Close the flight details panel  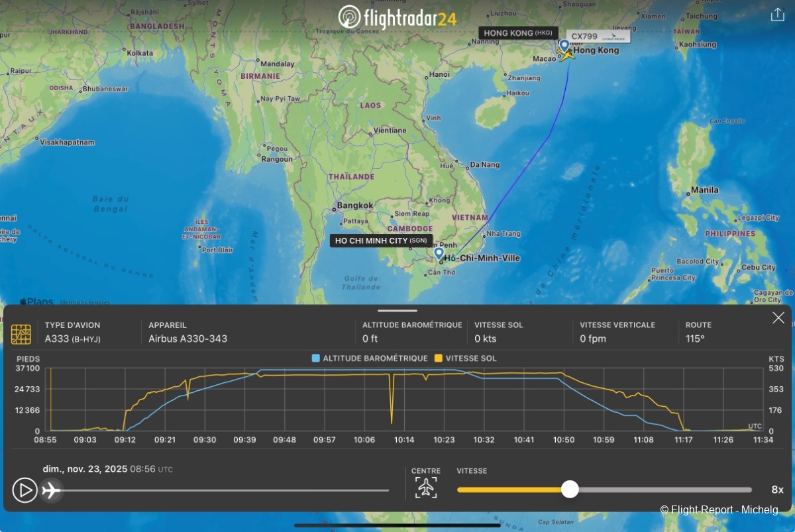click(778, 318)
